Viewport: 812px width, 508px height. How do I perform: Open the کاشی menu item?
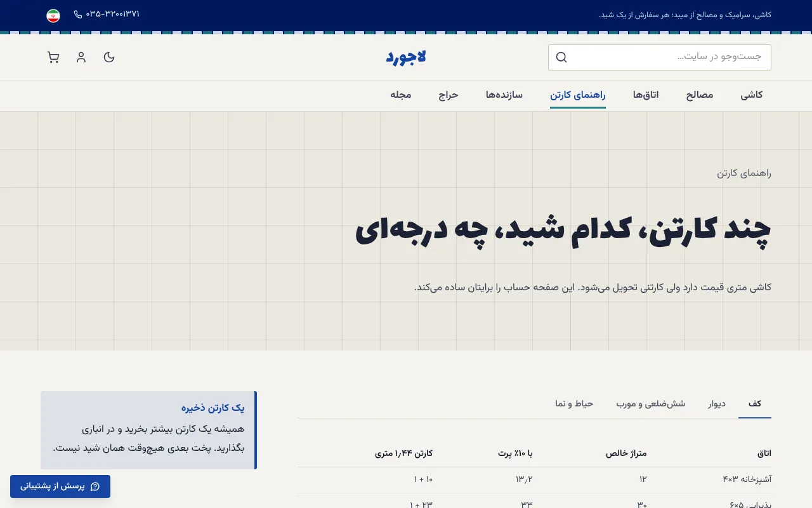[x=752, y=95]
